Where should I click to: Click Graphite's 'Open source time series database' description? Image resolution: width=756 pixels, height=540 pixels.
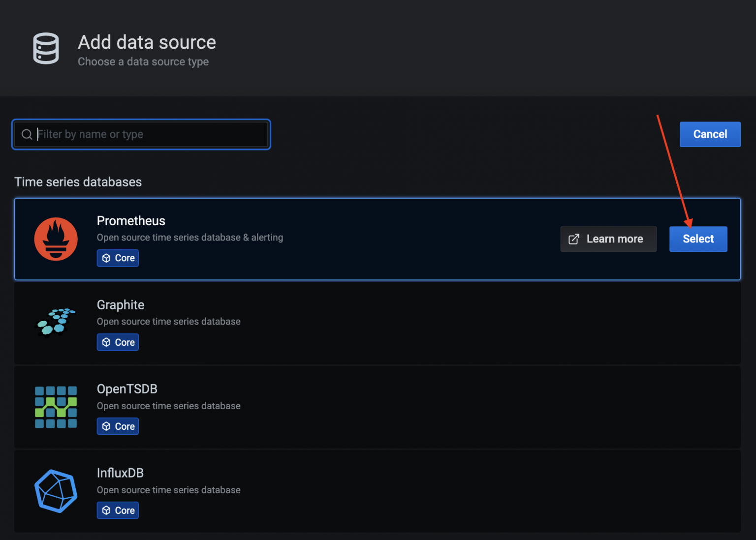point(169,322)
